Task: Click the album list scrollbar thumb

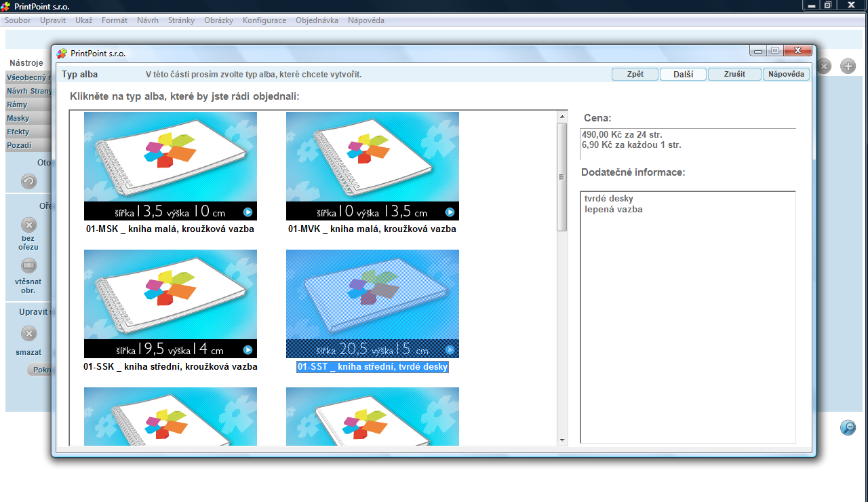Action: point(561,177)
